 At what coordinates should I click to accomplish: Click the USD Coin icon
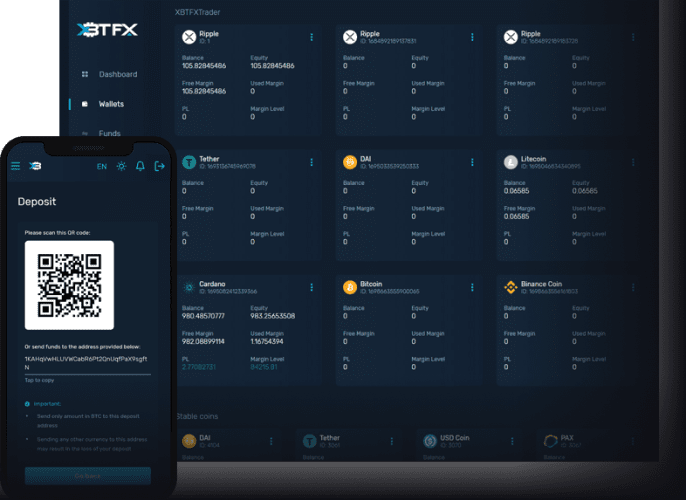[x=430, y=441]
